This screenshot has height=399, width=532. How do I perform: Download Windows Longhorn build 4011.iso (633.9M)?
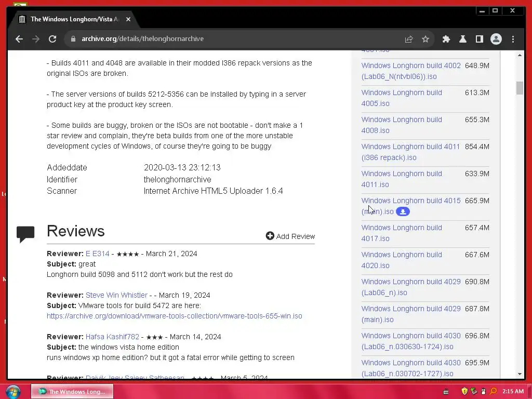tap(402, 179)
